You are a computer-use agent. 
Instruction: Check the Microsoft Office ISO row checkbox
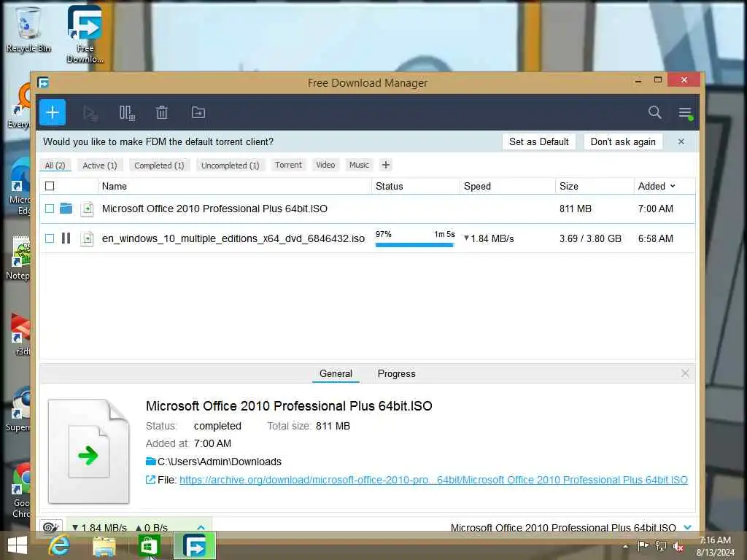[50, 209]
